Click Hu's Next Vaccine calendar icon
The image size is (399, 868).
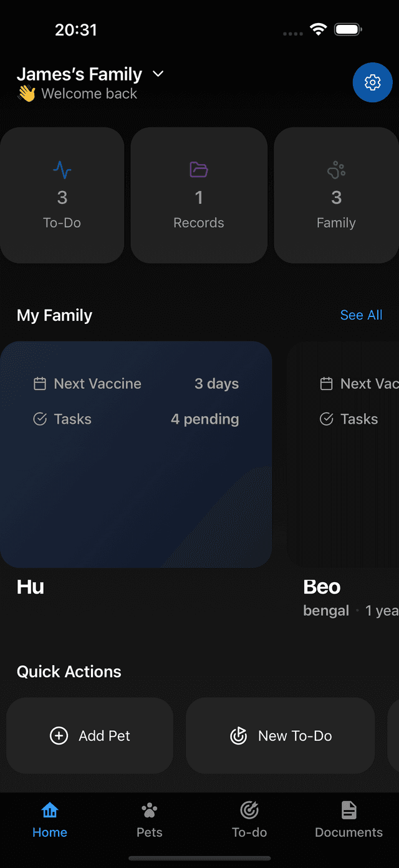pos(40,384)
